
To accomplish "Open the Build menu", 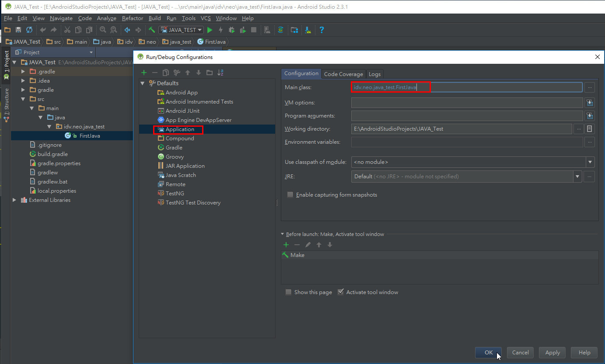I will [155, 18].
